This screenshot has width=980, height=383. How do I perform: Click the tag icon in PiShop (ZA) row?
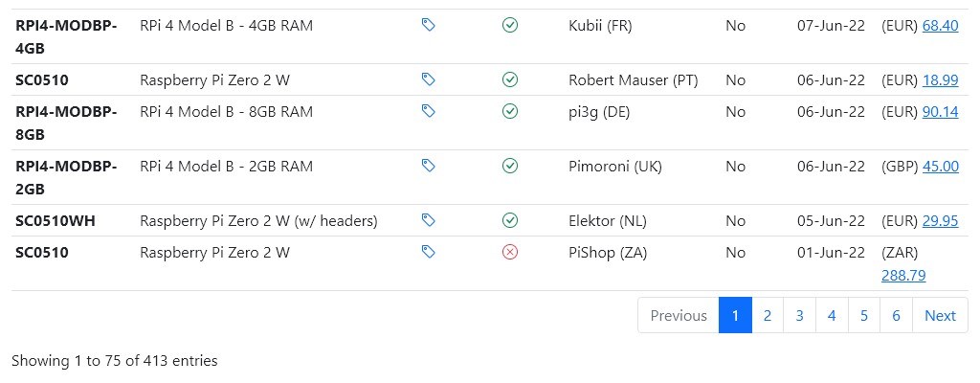click(429, 253)
